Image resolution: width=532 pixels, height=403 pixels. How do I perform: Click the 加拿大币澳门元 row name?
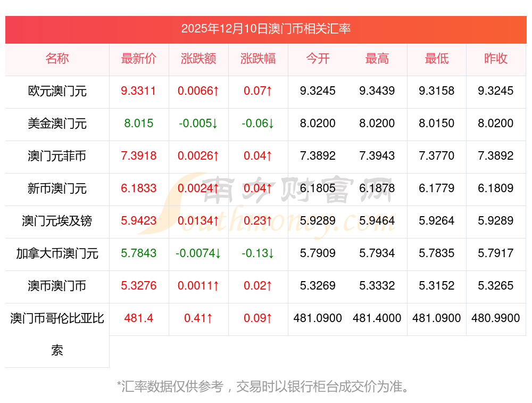57,253
